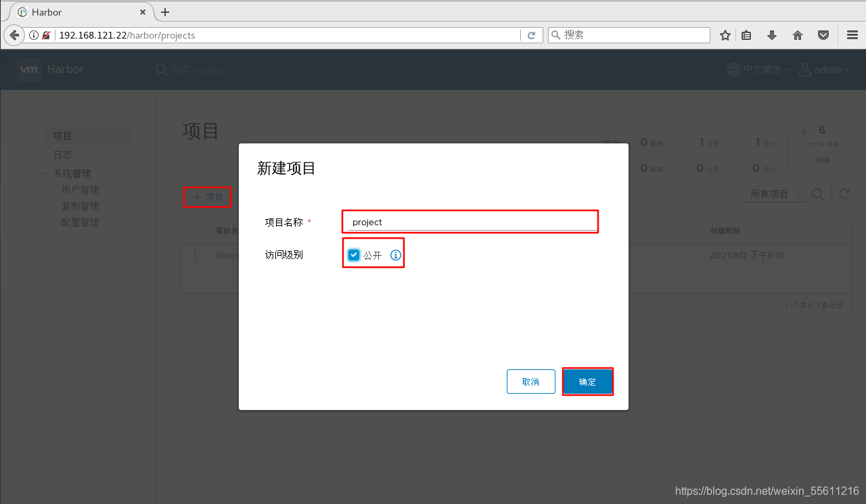Click the globe language icon
The height and width of the screenshot is (504, 866).
pyautogui.click(x=734, y=70)
